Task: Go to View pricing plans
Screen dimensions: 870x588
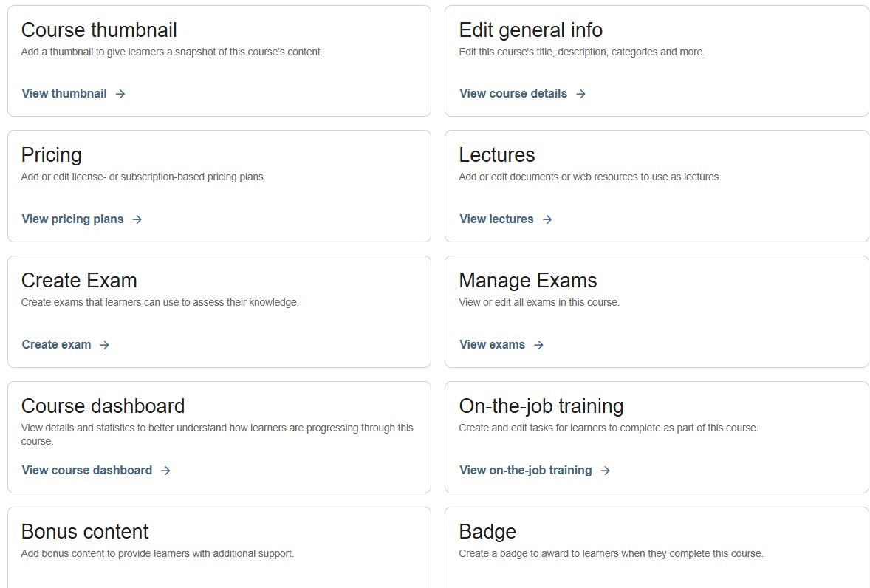Action: tap(72, 219)
